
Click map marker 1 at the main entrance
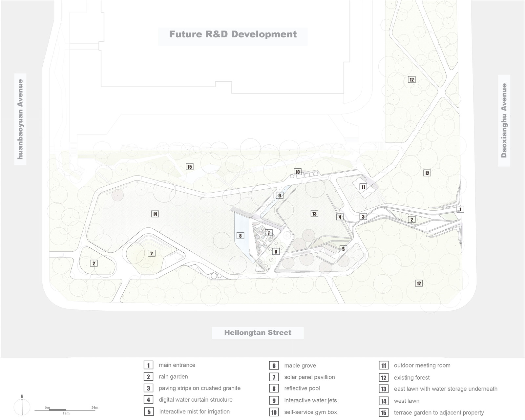coord(460,209)
